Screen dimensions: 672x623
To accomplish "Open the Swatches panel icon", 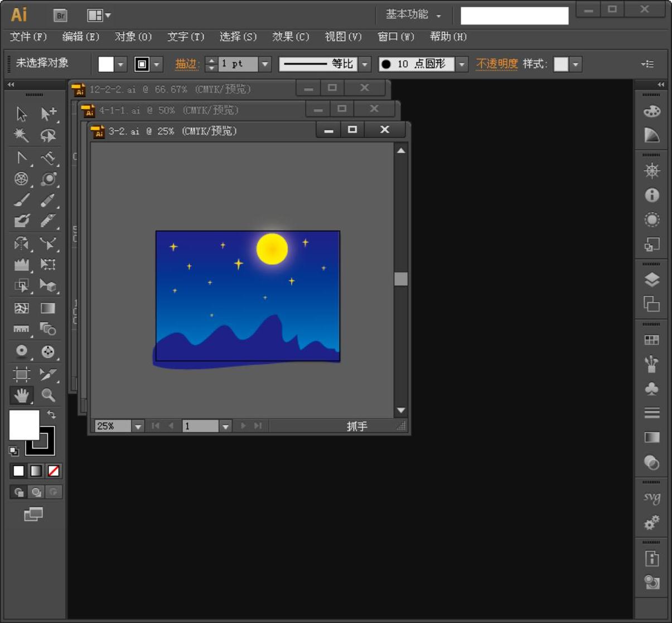I will click(x=651, y=340).
